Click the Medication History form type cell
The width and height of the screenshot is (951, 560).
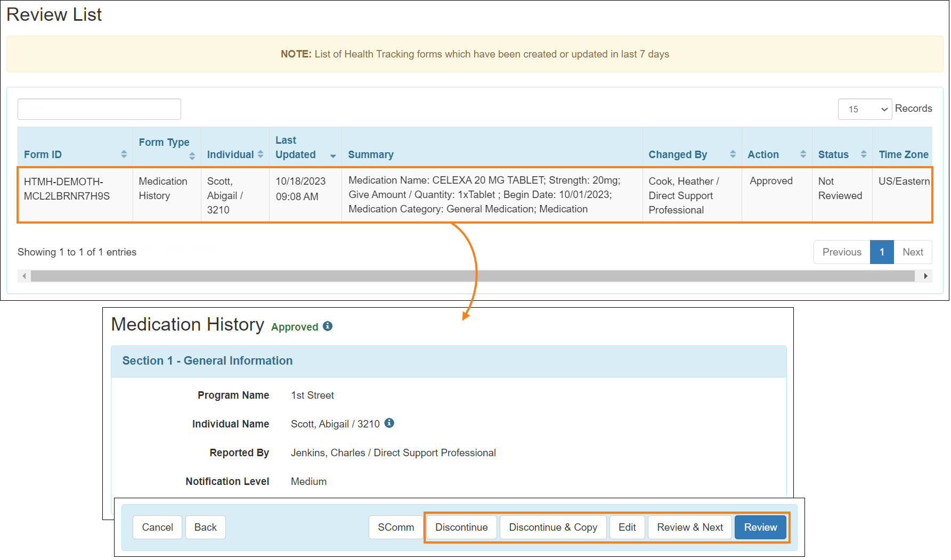[167, 195]
